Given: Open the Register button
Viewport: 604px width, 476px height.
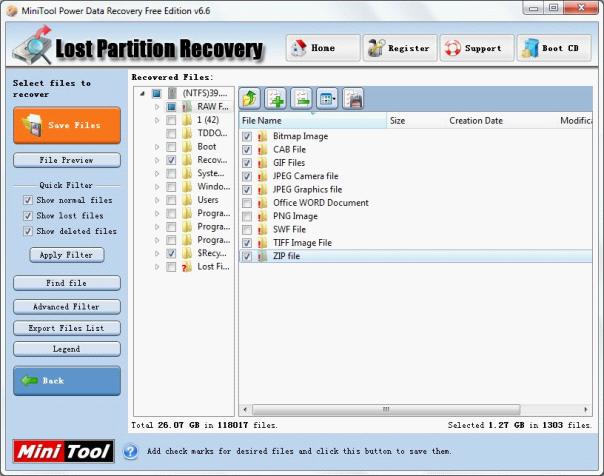Looking at the screenshot, I should [400, 48].
